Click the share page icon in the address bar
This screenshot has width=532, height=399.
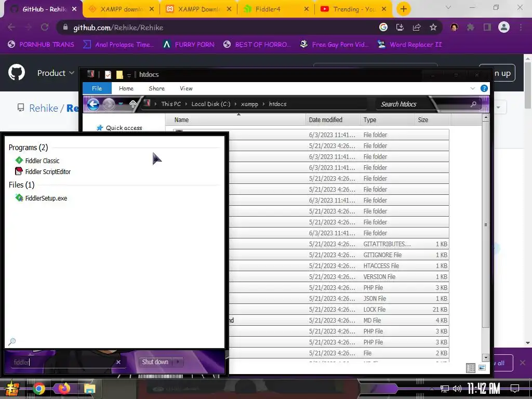tap(417, 27)
